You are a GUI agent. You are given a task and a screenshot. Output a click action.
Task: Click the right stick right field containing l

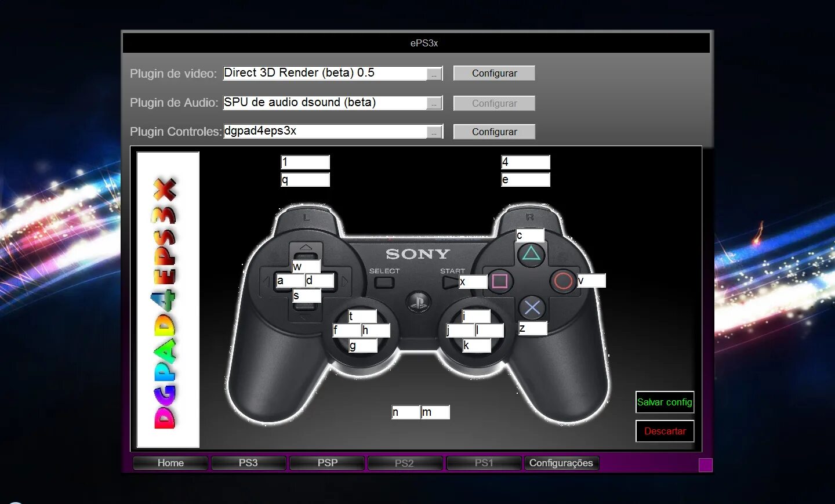coord(489,331)
